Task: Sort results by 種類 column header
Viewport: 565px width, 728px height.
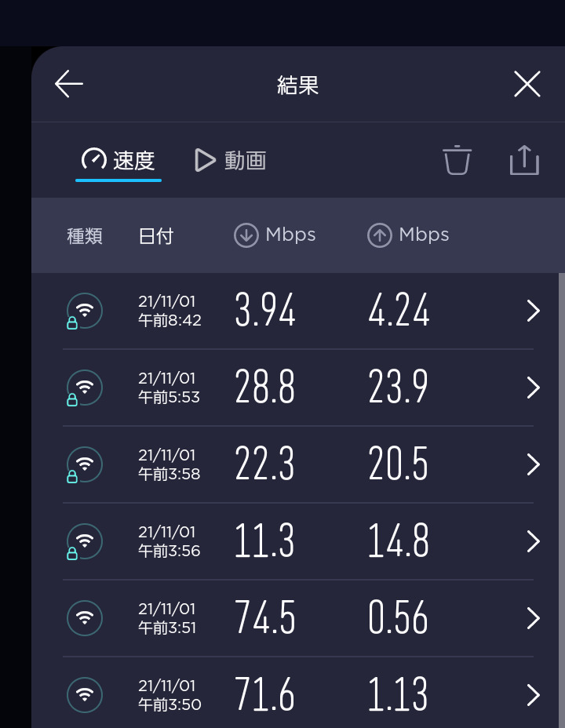Action: (x=85, y=235)
